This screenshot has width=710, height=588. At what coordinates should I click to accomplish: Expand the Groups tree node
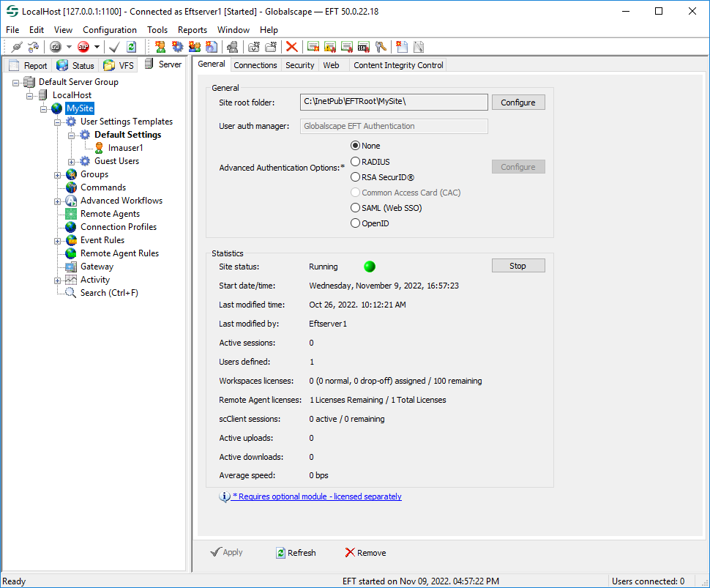(58, 175)
